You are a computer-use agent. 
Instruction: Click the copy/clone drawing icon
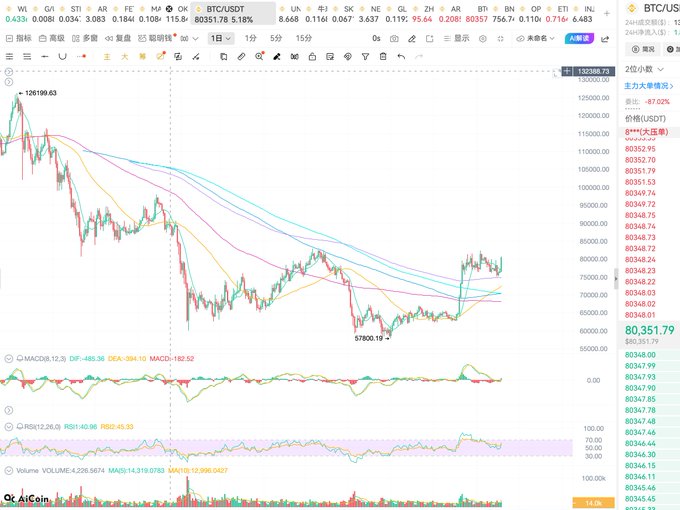(223, 56)
